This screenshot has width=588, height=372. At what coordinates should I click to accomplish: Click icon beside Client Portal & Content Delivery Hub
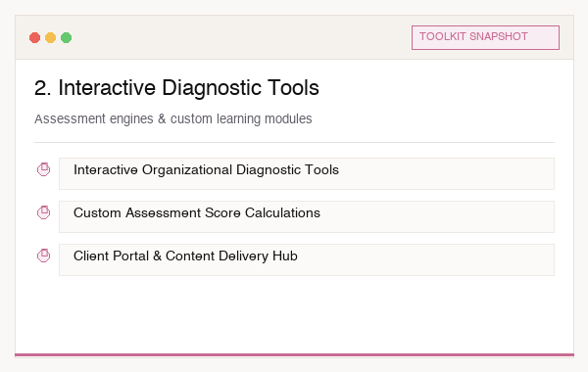pos(43,256)
